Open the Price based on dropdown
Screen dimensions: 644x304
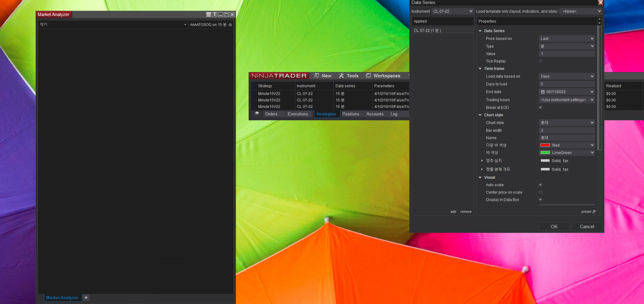point(567,39)
